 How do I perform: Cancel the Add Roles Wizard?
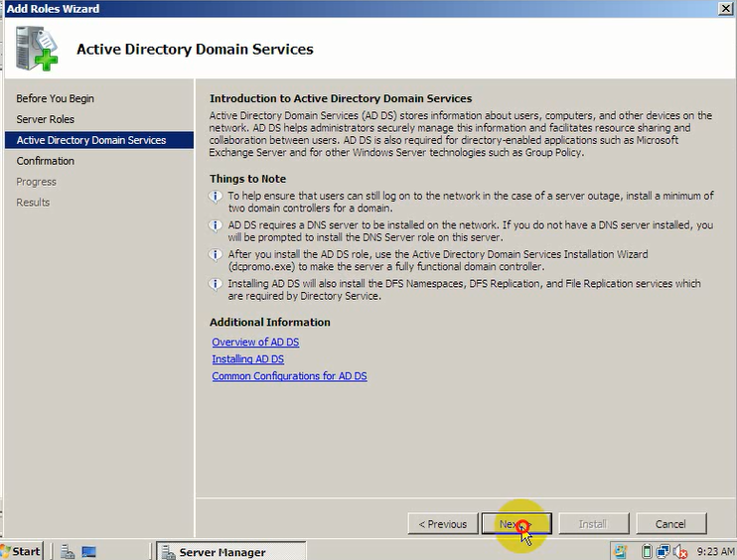(670, 524)
